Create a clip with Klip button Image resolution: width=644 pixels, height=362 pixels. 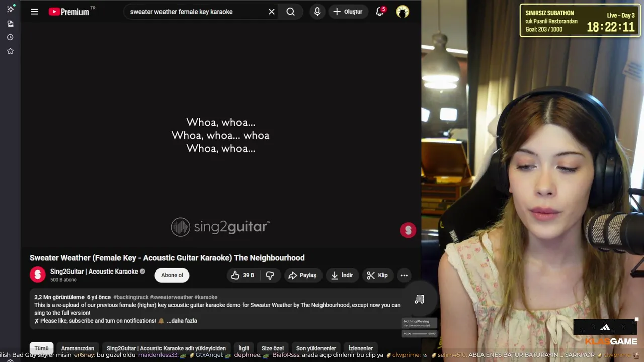point(377,275)
